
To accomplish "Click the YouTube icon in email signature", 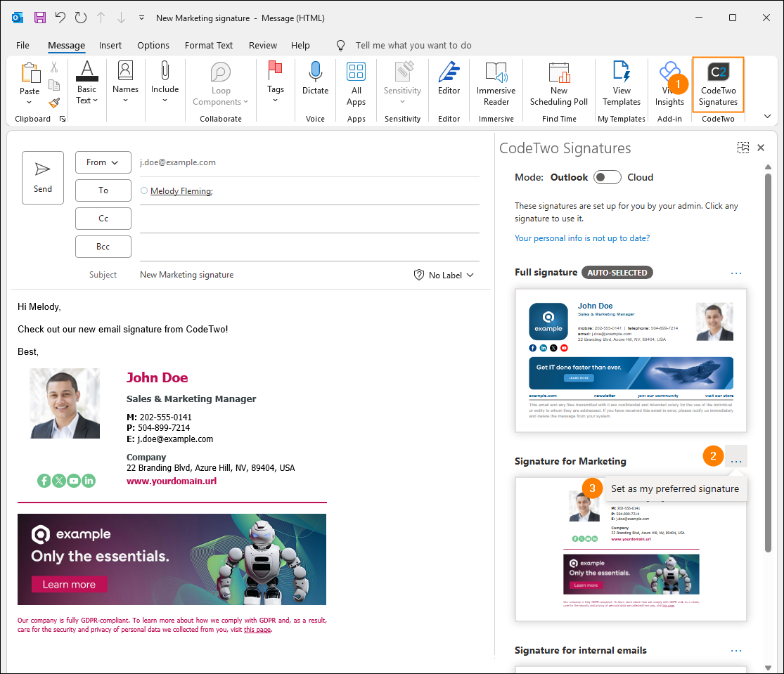I will click(74, 481).
